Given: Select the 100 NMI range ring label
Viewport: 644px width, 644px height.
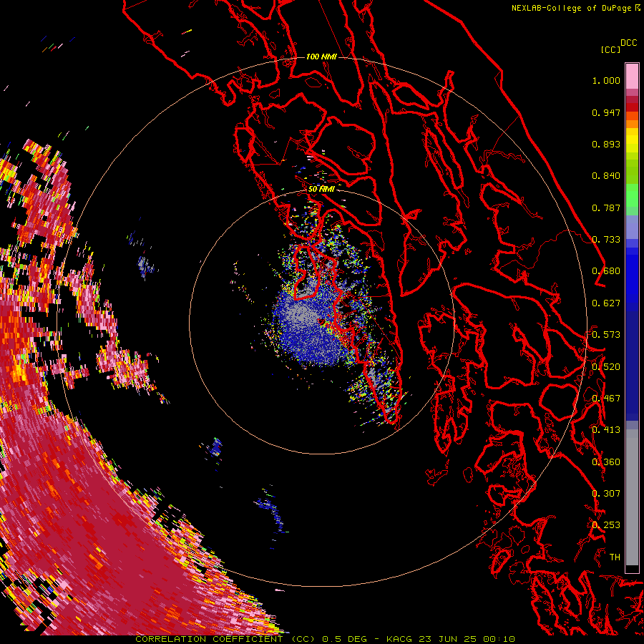Looking at the screenshot, I should coord(321,57).
